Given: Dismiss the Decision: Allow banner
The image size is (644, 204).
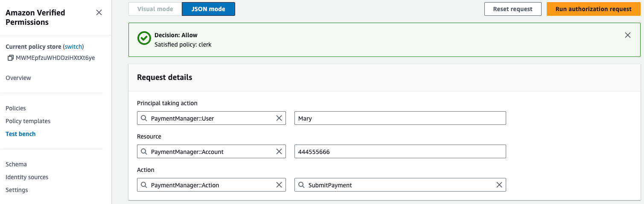Looking at the screenshot, I should 627,35.
